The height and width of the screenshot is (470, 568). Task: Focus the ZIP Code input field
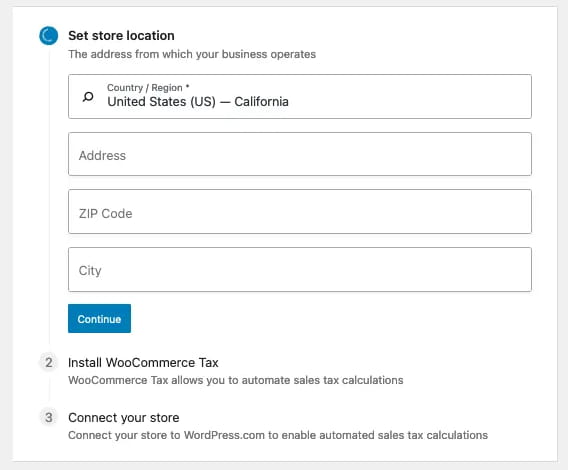pyautogui.click(x=300, y=211)
